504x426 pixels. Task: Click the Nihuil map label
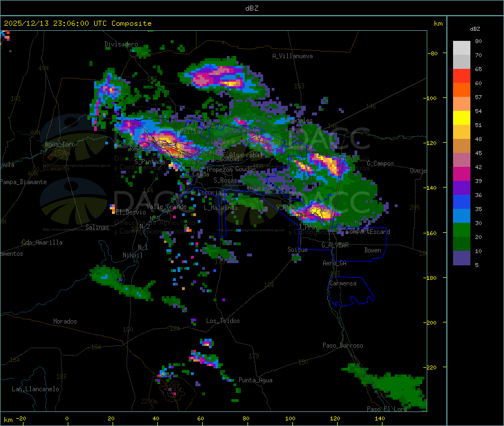[133, 255]
